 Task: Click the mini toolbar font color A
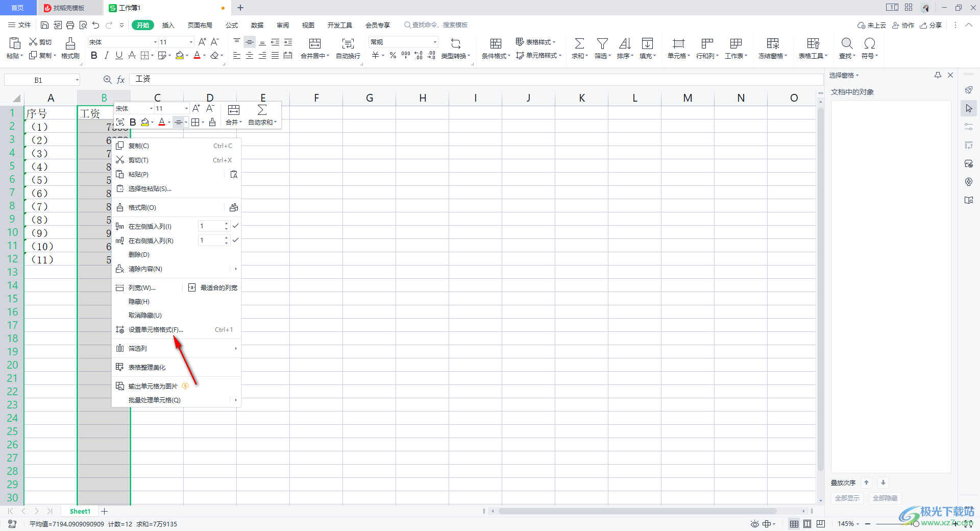pyautogui.click(x=162, y=122)
